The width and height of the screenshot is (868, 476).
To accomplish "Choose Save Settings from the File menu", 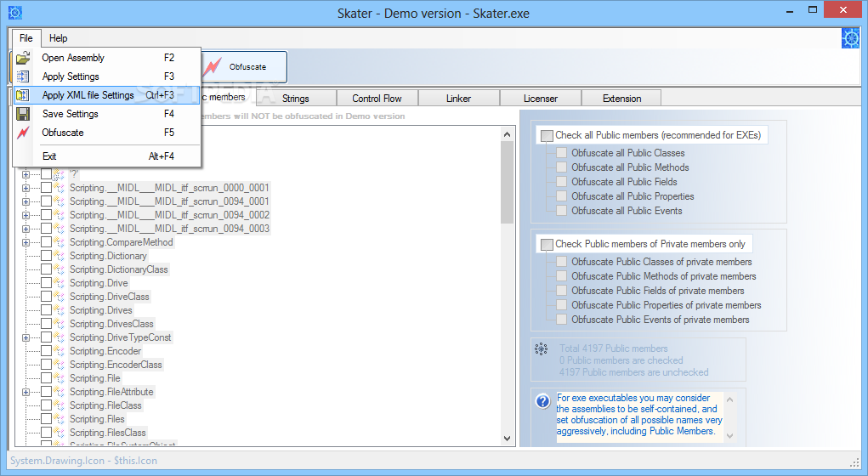I will click(106, 114).
